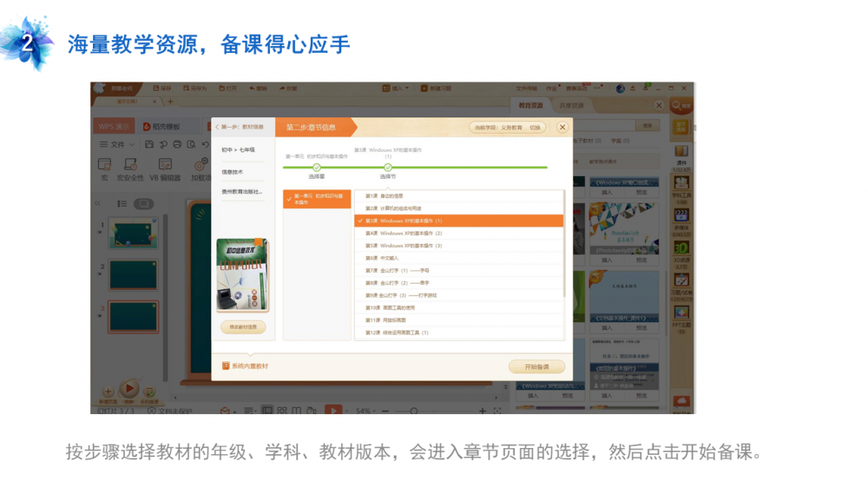Screen dimensions: 868x488
Task: Click the orange search icon in sidebar
Action: [681, 106]
